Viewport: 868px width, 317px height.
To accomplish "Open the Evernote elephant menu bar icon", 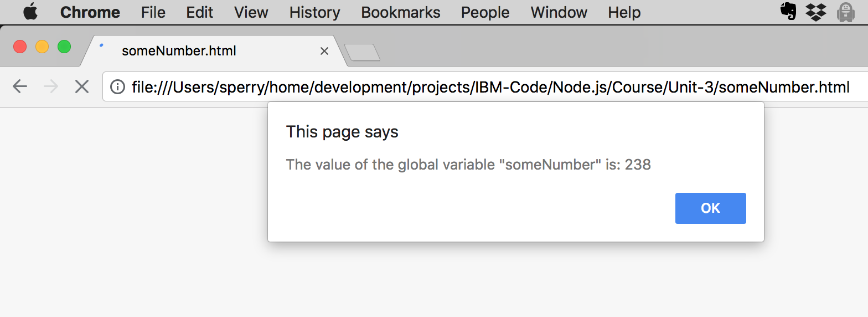I will click(788, 12).
